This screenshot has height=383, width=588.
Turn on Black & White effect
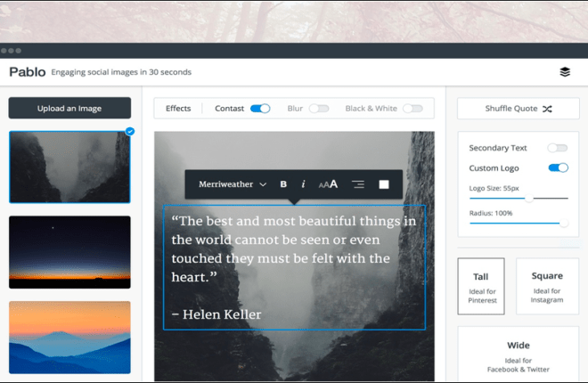[x=412, y=109]
